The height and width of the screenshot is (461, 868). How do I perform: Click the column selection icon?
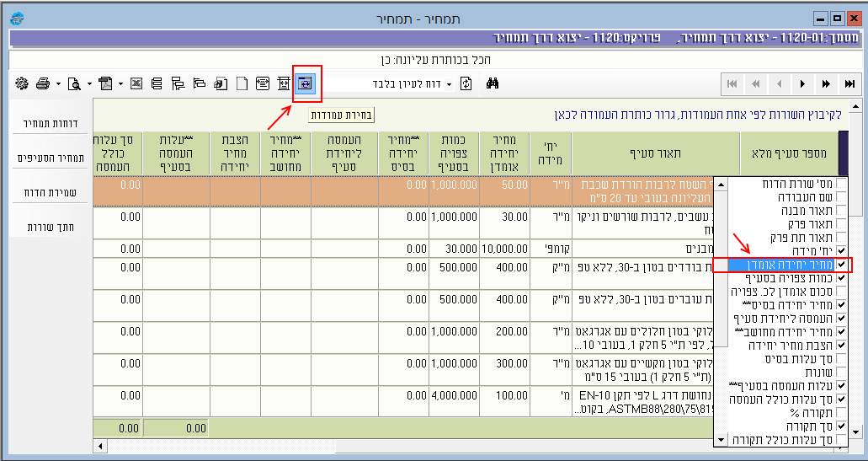coord(304,83)
